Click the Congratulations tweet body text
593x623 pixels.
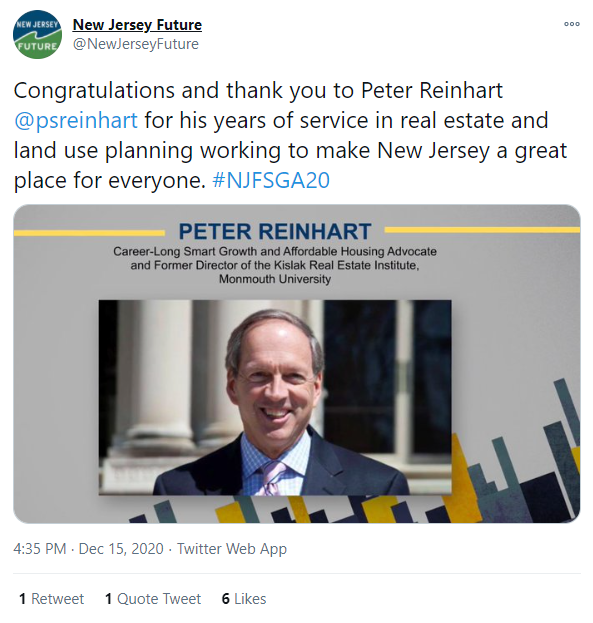coord(290,135)
